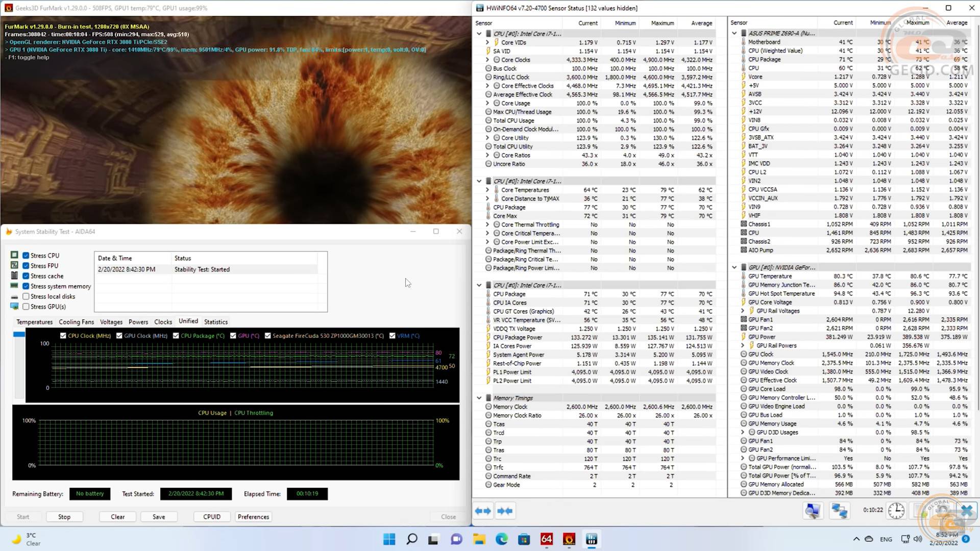980x551 pixels.
Task: Open AIDA64 Preferences button
Action: coord(253,517)
